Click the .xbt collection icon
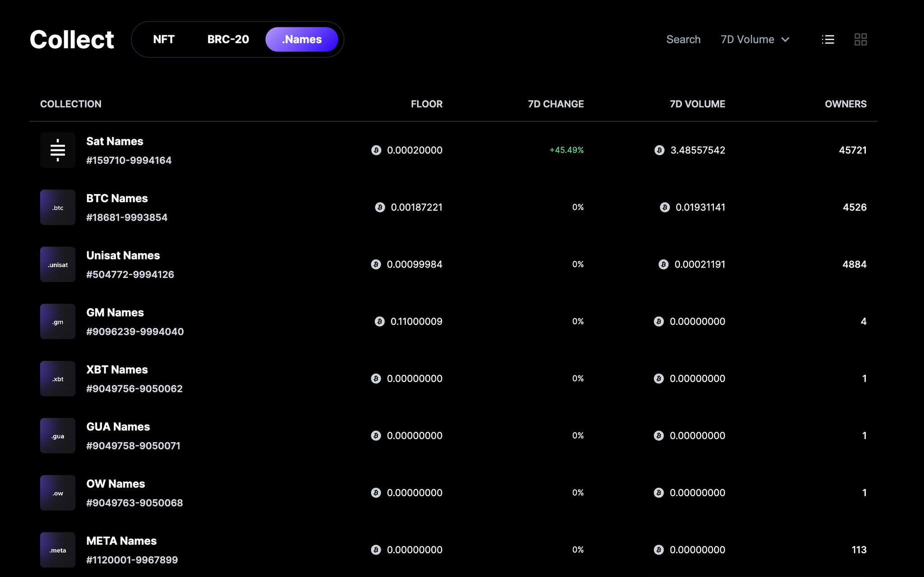This screenshot has height=577, width=924. [x=57, y=378]
